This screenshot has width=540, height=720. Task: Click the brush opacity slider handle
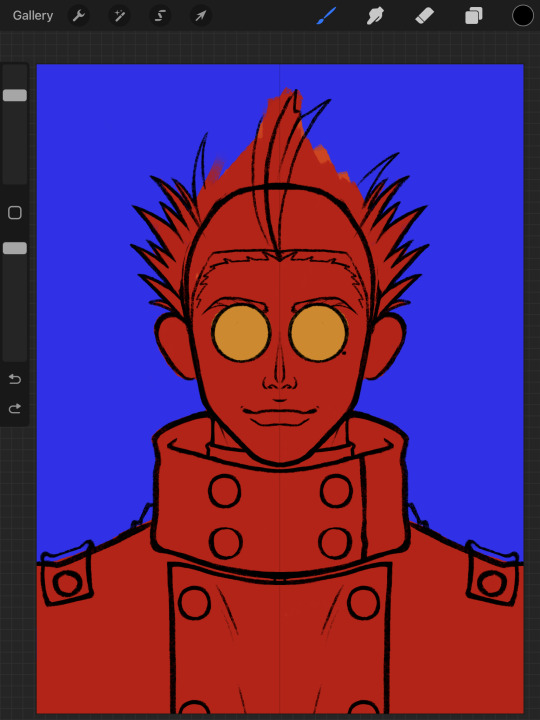click(15, 248)
